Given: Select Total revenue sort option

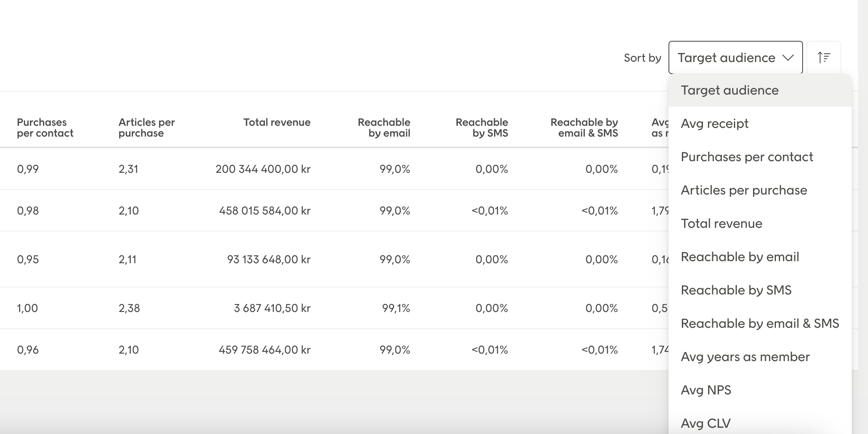Looking at the screenshot, I should click(721, 224).
